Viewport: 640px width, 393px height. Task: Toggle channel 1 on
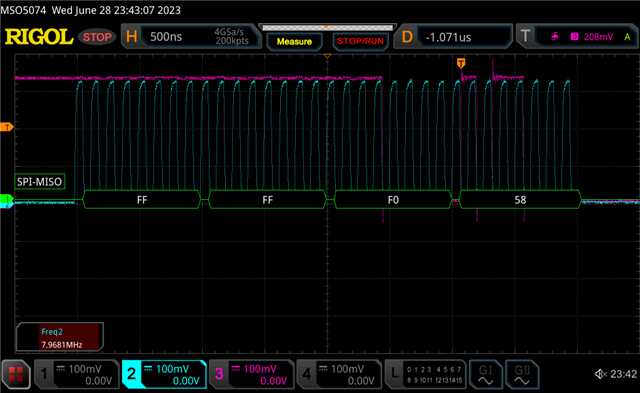click(76, 375)
